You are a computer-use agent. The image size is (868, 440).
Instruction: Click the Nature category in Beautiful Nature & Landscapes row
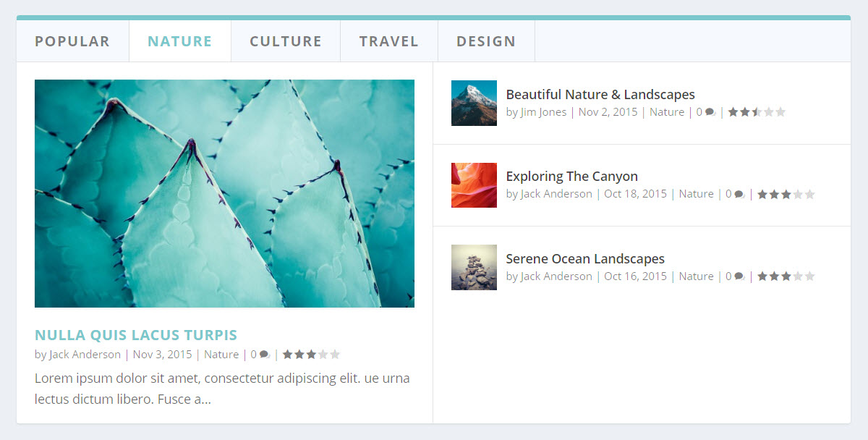click(667, 112)
